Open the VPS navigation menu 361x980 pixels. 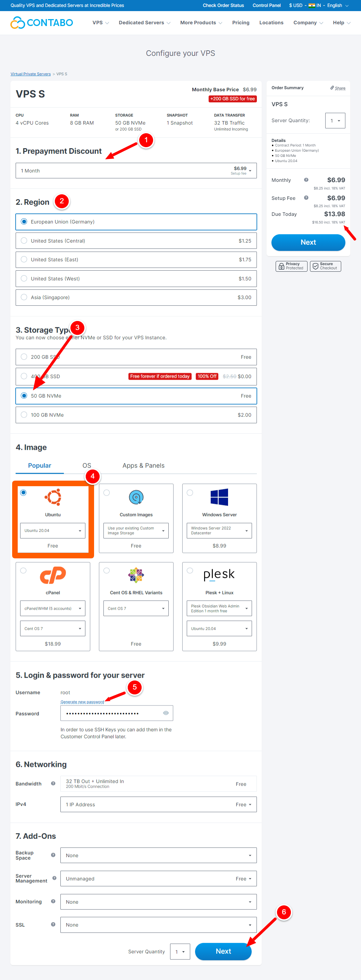point(101,23)
